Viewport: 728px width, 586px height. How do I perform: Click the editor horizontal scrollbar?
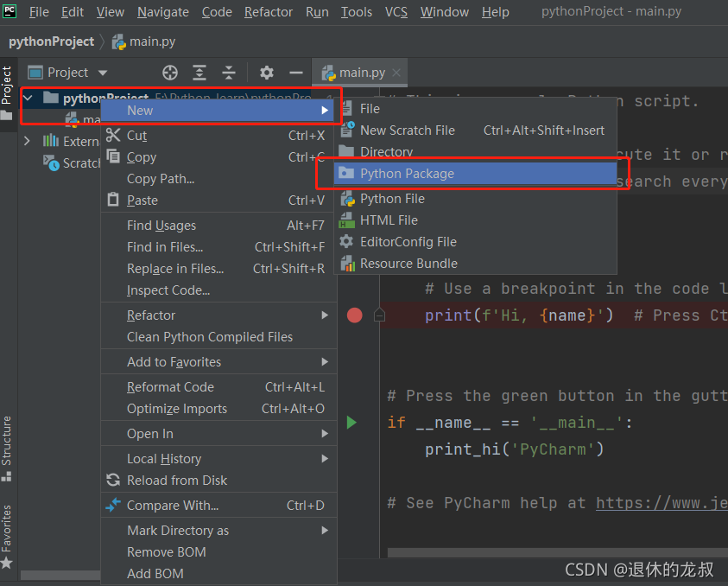coord(558,552)
